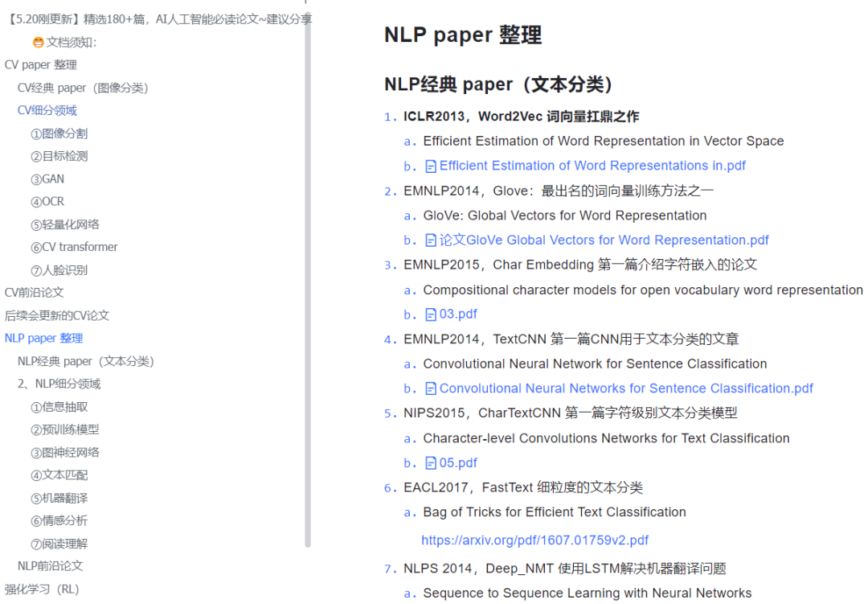This screenshot has width=868, height=604.
Task: Jump to ⑥情感分析 section
Action: click(59, 521)
